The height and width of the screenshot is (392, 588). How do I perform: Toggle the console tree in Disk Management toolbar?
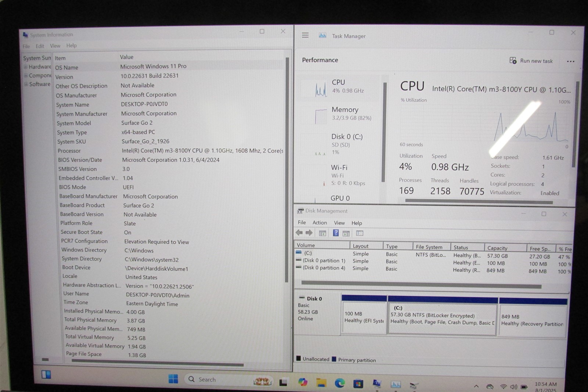(322, 233)
